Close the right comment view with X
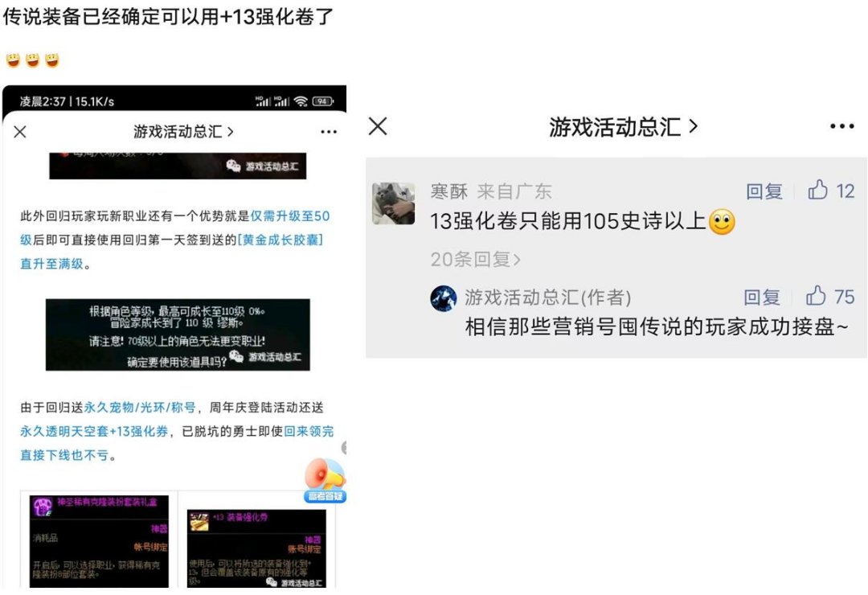The image size is (868, 595). point(378,126)
